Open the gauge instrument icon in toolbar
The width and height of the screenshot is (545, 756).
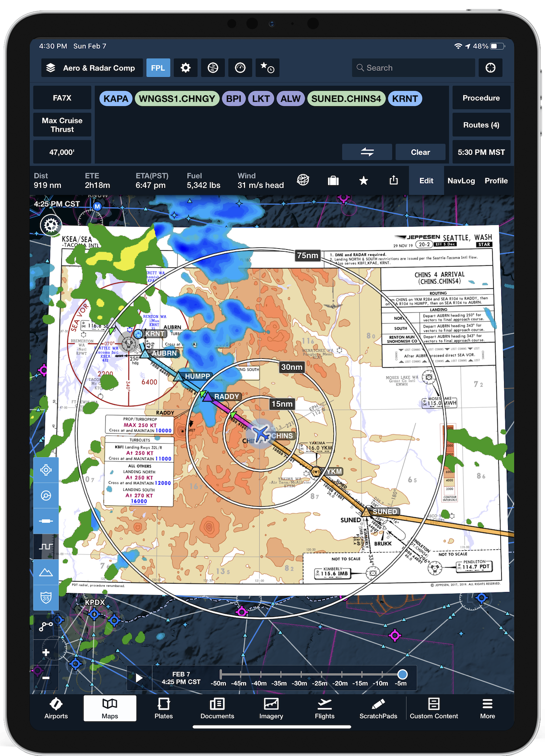[x=240, y=68]
